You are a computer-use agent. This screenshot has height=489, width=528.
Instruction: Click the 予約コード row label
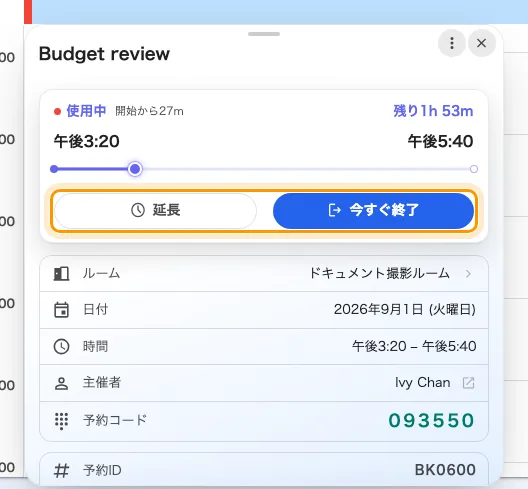(x=115, y=420)
